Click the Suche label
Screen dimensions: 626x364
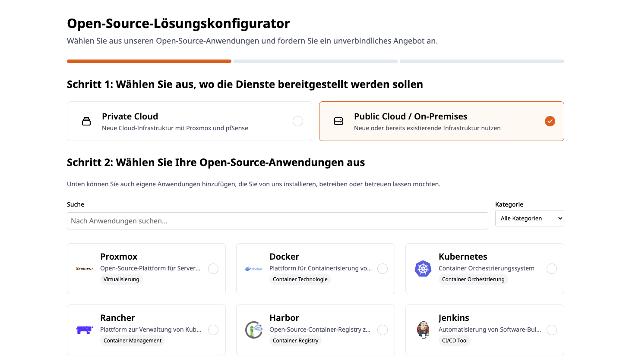76,204
